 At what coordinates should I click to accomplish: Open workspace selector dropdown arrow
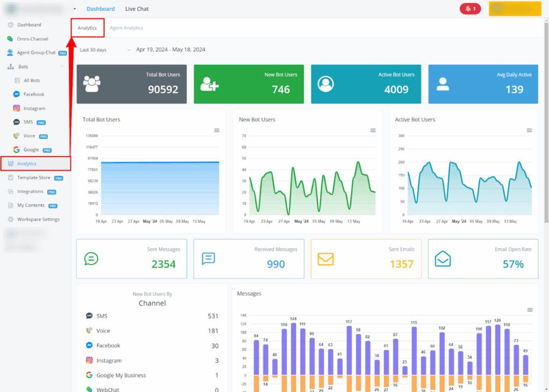pyautogui.click(x=75, y=9)
